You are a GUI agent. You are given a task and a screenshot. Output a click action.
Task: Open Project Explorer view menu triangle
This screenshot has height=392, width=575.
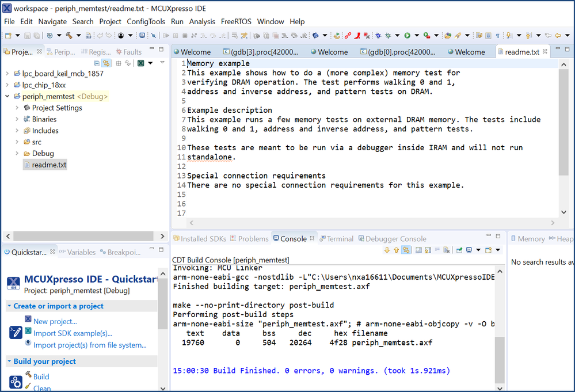point(162,63)
